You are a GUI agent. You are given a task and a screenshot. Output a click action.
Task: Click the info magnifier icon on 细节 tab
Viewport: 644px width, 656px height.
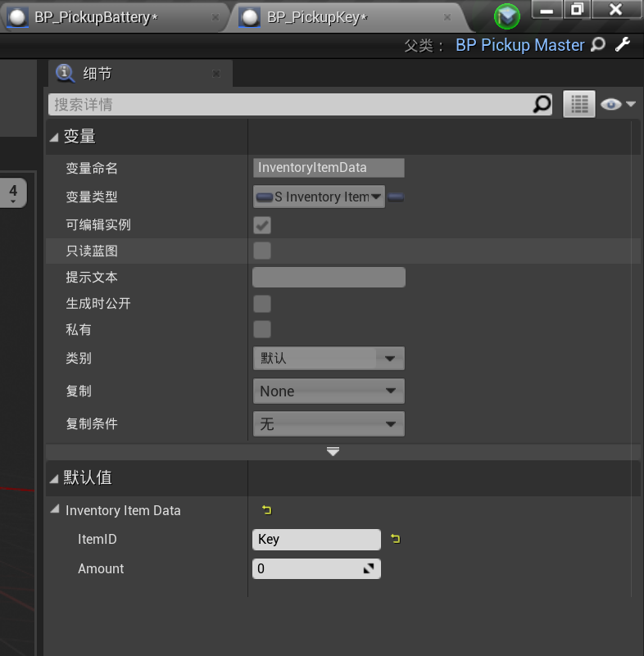coord(66,74)
